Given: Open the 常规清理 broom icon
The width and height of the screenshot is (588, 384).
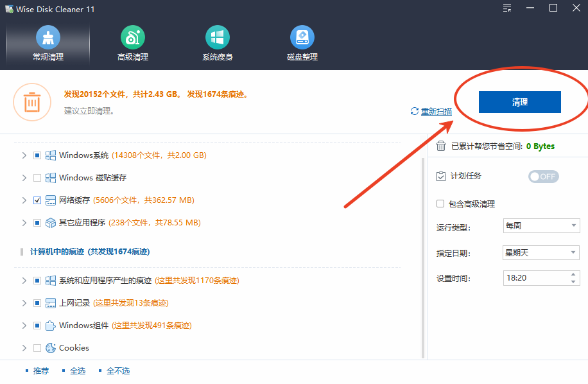Looking at the screenshot, I should 48,38.
